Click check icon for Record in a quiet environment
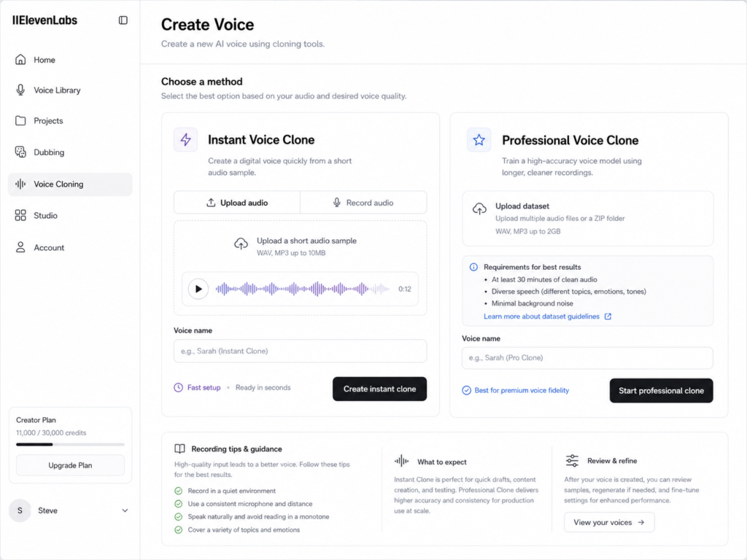This screenshot has height=560, width=747. coord(178,491)
